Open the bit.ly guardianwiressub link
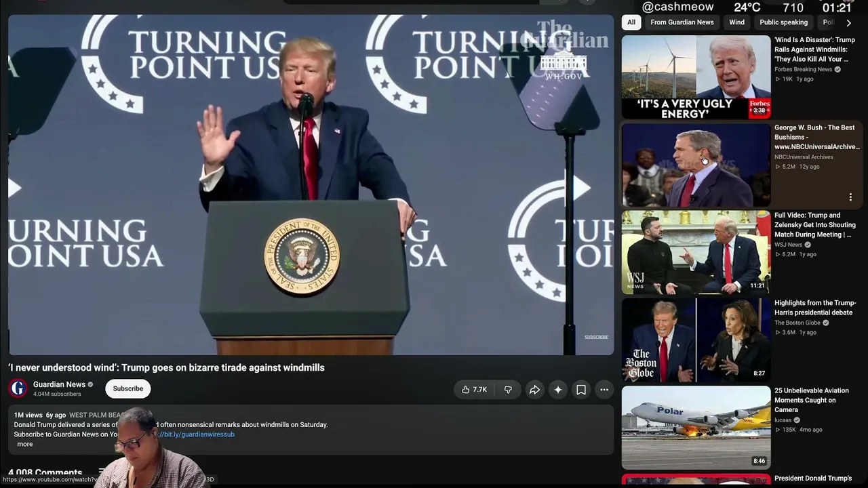The height and width of the screenshot is (488, 868). click(197, 434)
